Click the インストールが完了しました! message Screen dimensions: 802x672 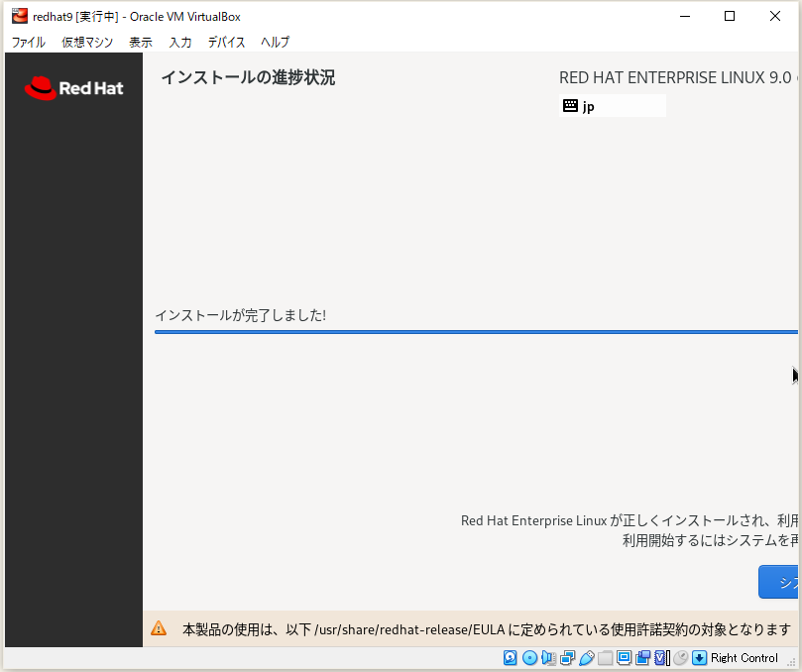(240, 315)
